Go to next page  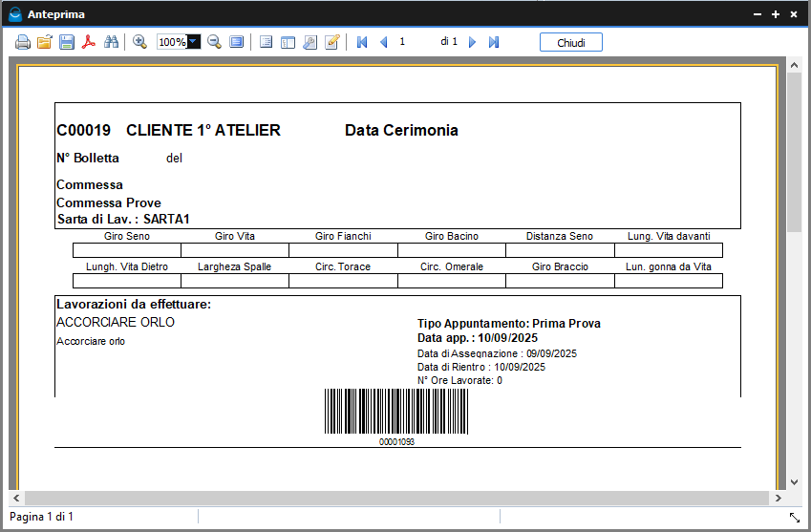coord(472,42)
